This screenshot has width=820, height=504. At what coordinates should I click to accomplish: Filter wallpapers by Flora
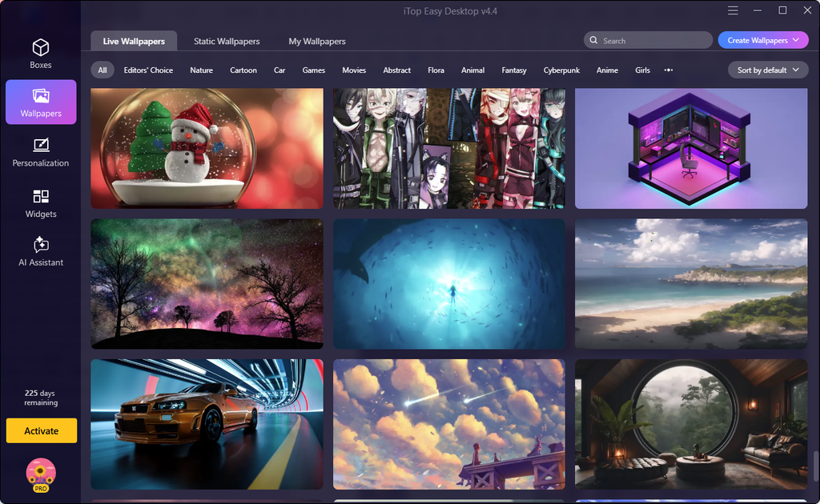[x=436, y=70]
